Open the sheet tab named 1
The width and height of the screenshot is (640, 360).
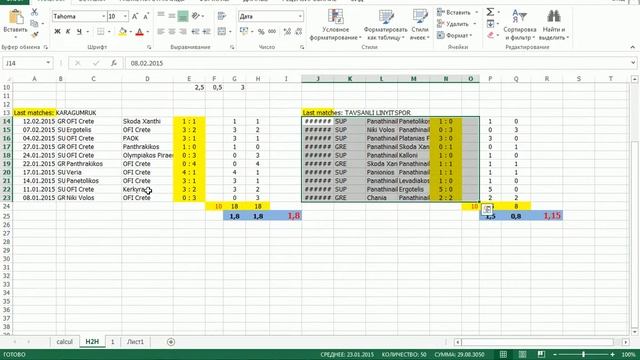tap(112, 342)
